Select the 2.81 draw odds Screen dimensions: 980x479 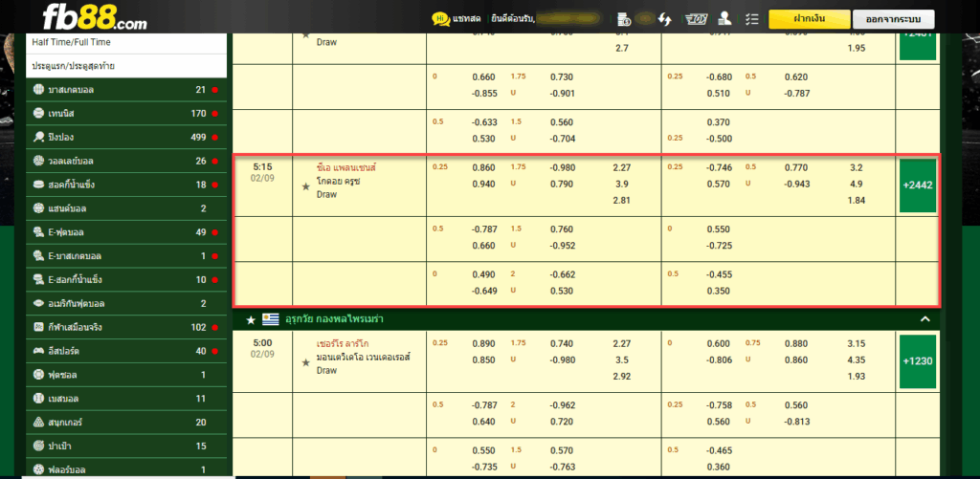(622, 201)
